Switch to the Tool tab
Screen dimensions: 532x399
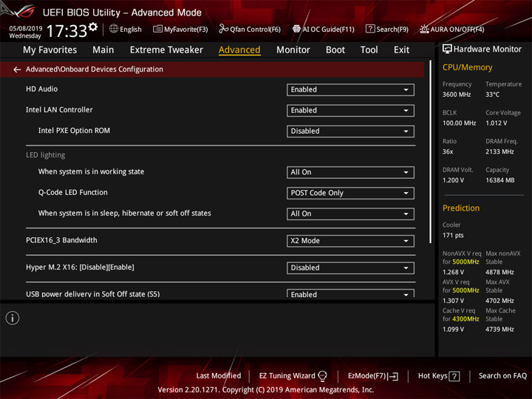pyautogui.click(x=369, y=50)
